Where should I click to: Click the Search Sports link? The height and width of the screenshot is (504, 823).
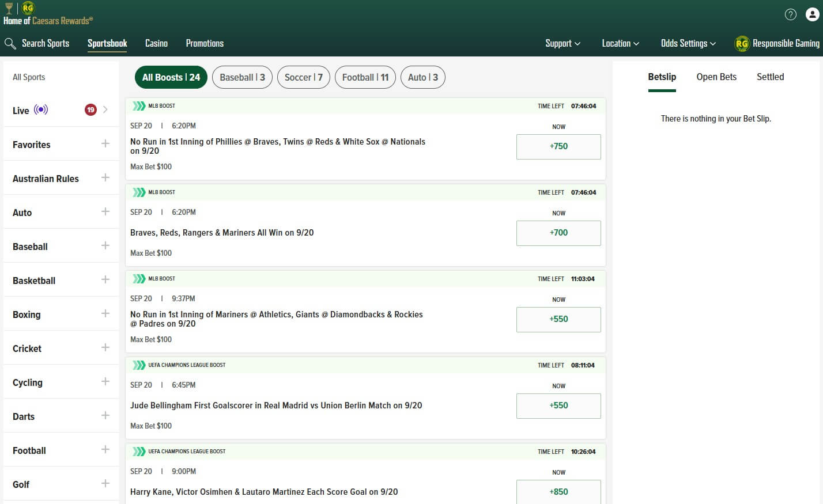46,43
